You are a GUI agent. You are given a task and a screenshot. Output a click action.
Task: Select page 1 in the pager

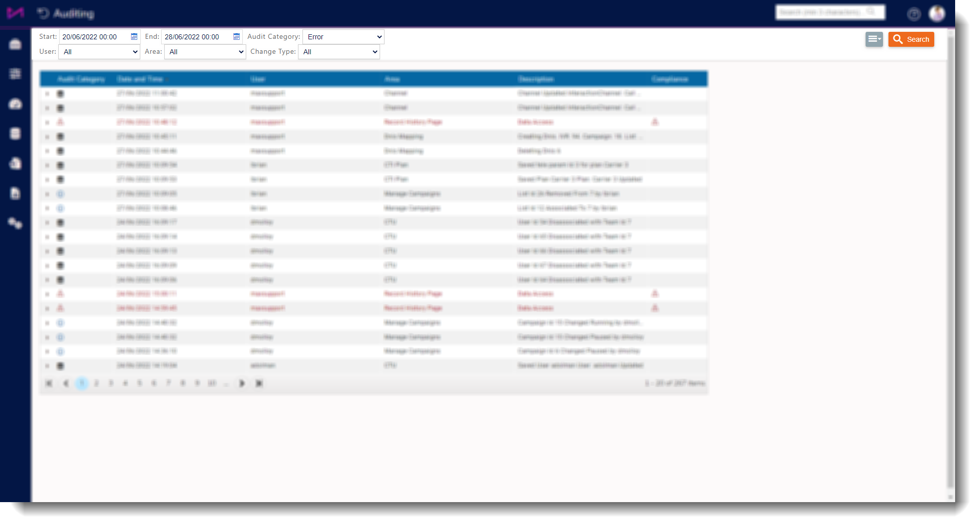(82, 383)
